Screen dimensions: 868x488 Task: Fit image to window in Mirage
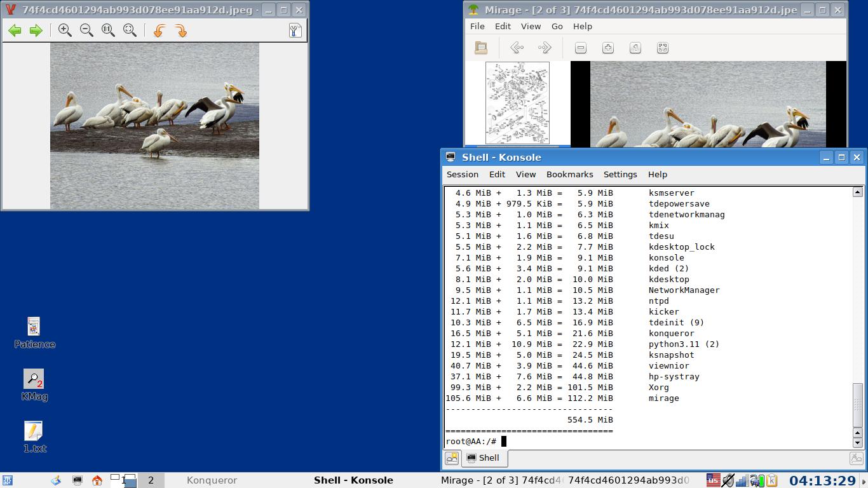[x=662, y=48]
